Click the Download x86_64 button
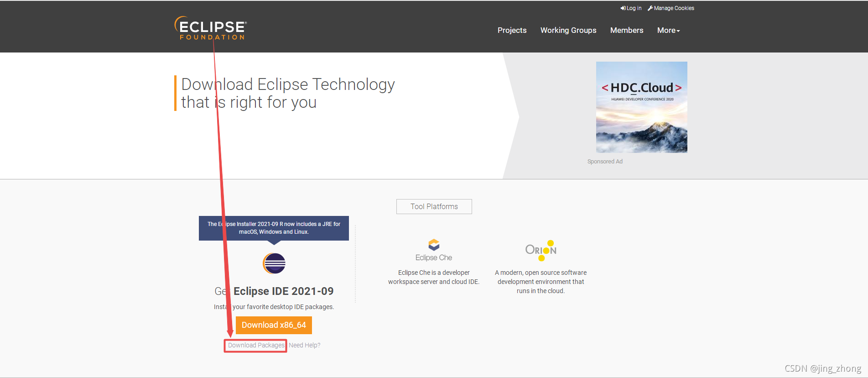868x378 pixels. click(274, 325)
